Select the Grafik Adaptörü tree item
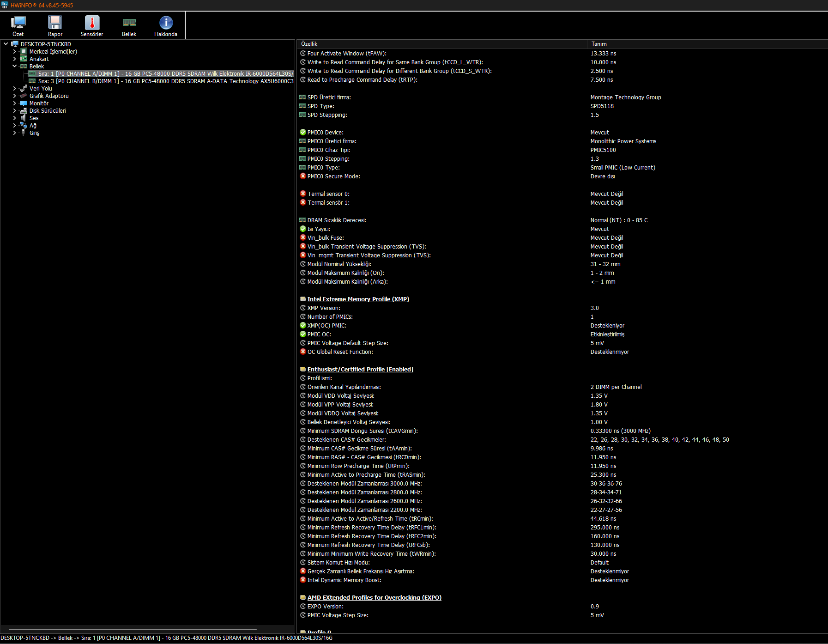 (49, 96)
